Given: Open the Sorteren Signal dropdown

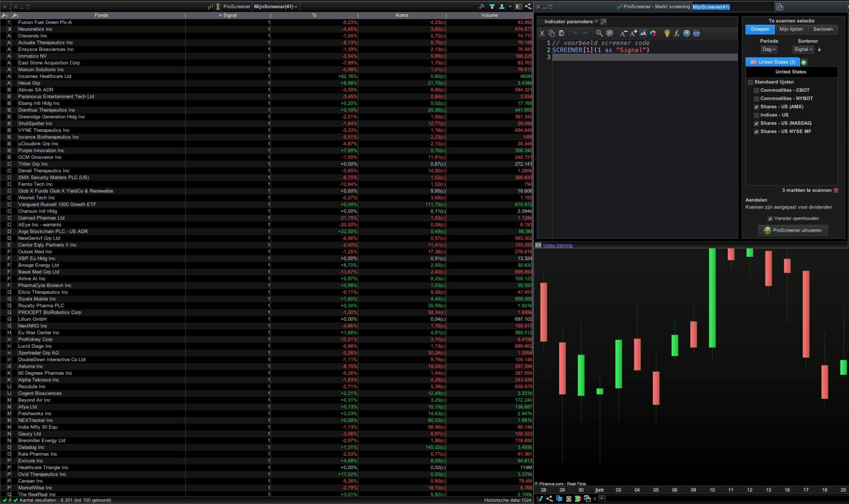Looking at the screenshot, I should point(803,49).
